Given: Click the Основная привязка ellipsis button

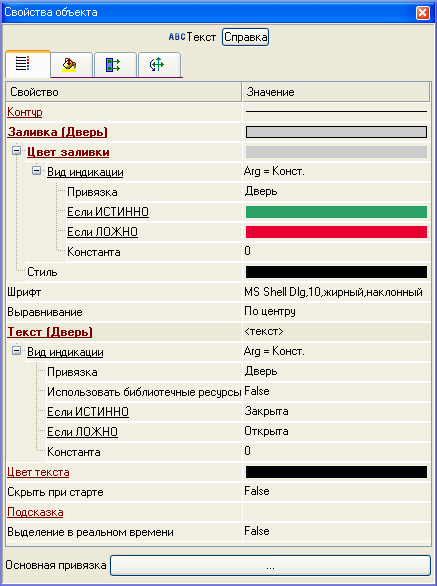Looking at the screenshot, I should pyautogui.click(x=270, y=565).
